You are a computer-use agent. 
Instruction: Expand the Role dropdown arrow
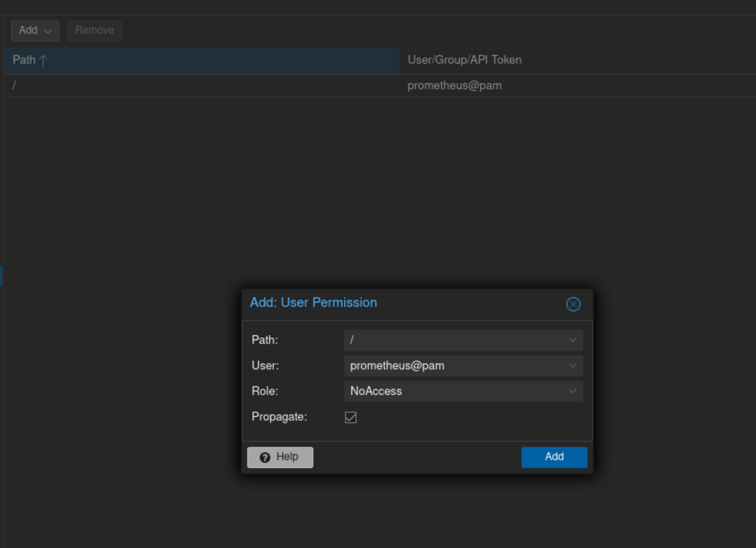[x=572, y=391]
